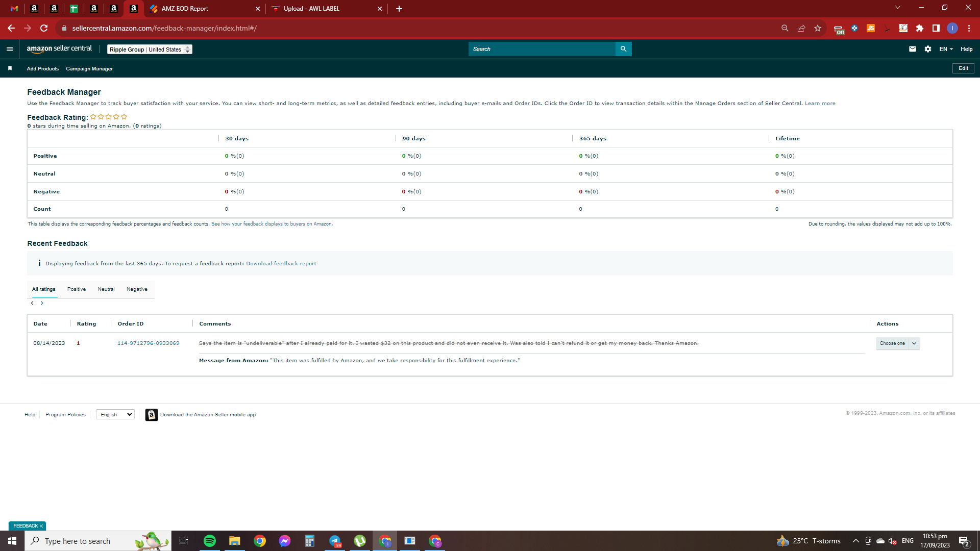The height and width of the screenshot is (551, 980).
Task: Open Telegram from the taskbar
Action: [x=335, y=541]
